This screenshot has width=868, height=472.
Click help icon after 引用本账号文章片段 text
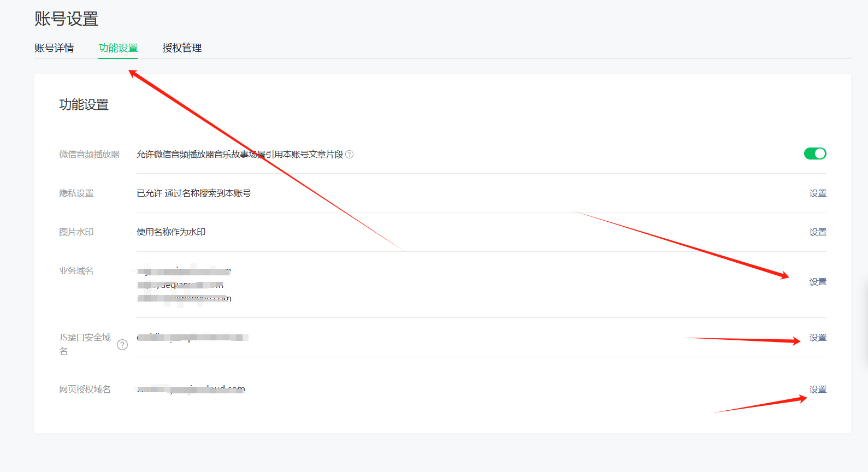tap(350, 155)
